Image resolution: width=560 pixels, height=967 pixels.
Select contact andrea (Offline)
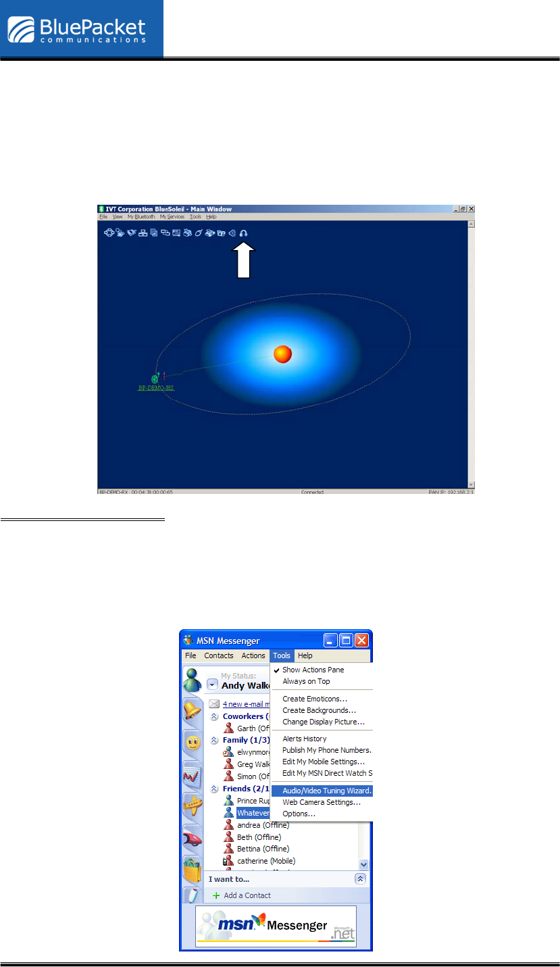click(x=257, y=825)
